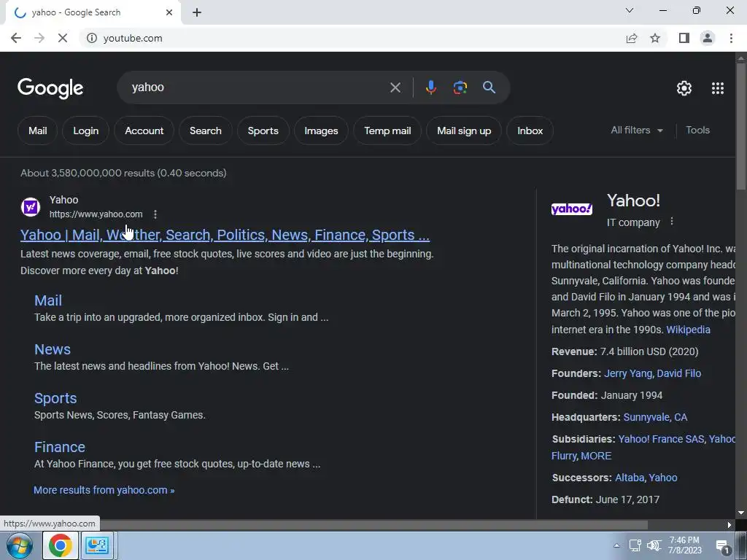Show hidden tray icons arrow

pos(616,545)
